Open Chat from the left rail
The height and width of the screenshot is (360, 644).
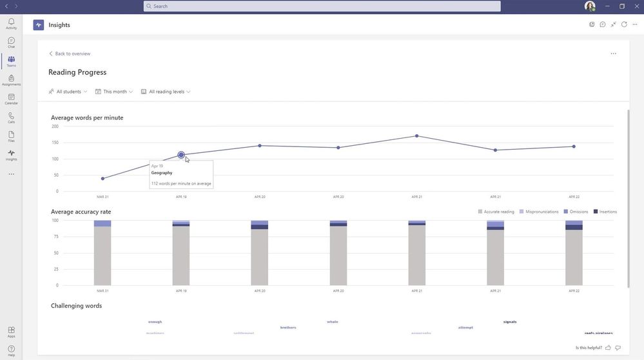pyautogui.click(x=11, y=43)
